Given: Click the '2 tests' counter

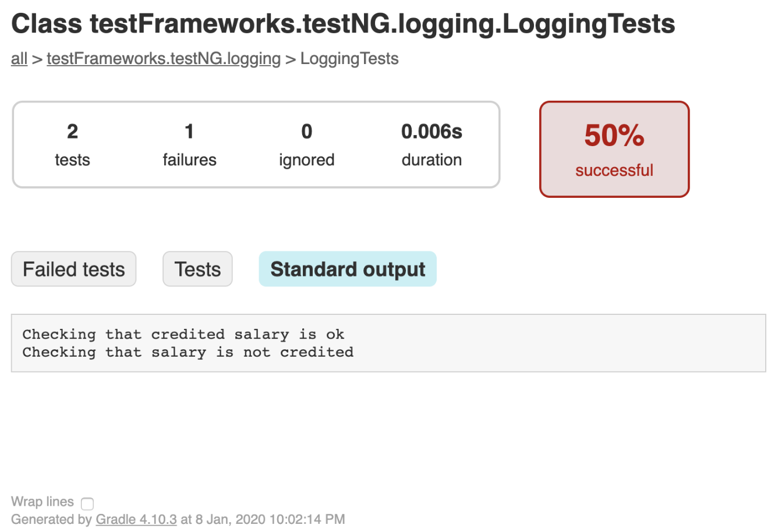Looking at the screenshot, I should click(72, 144).
